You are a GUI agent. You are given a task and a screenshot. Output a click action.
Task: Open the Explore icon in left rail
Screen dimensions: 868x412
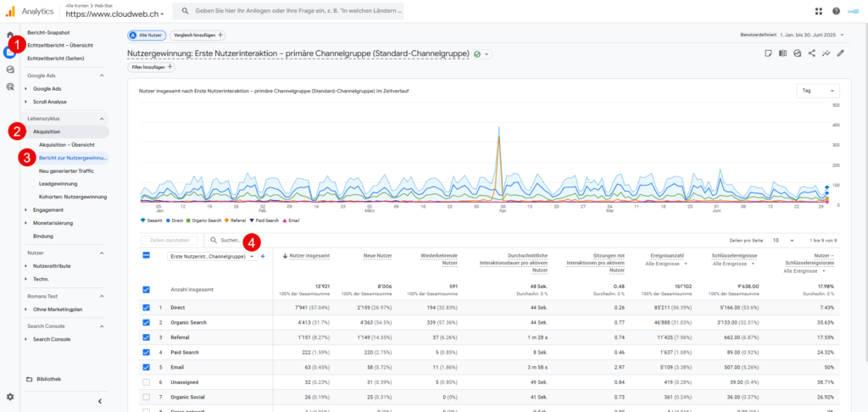pyautogui.click(x=9, y=70)
